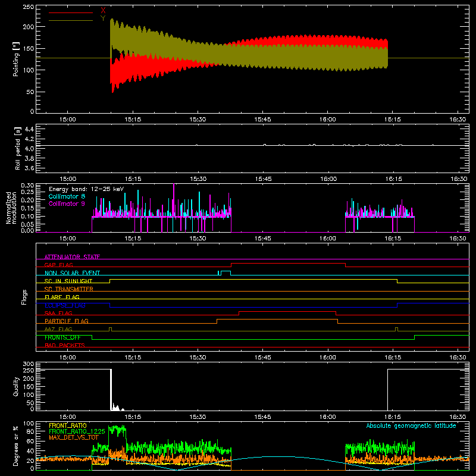Select the 'X' legend label
The width and height of the screenshot is (476, 476).
(x=103, y=11)
